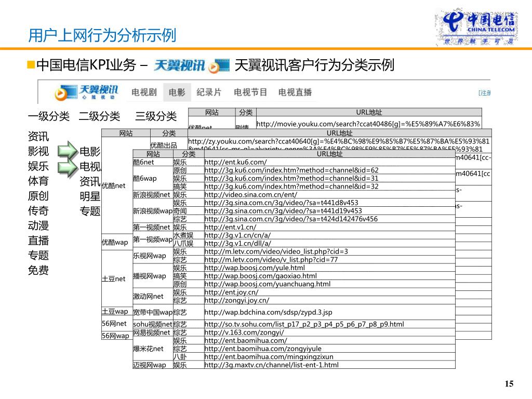Click the 激动网net website cell

153,297
